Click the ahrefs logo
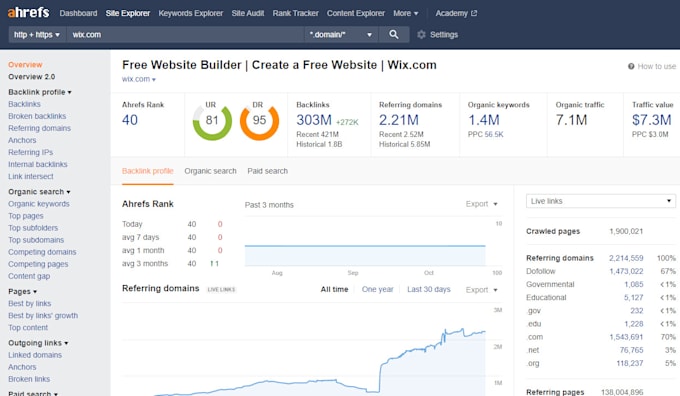Viewport: 680px width, 396px height. coord(29,12)
